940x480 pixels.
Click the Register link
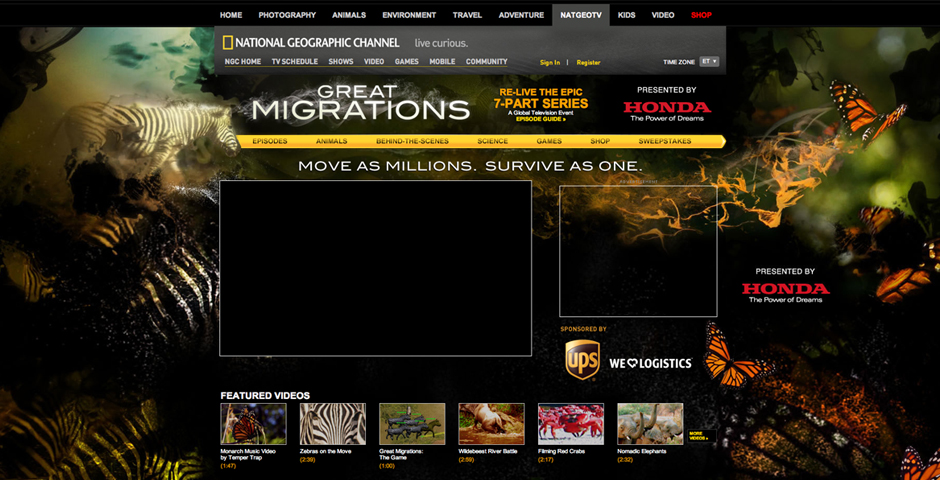tap(588, 62)
